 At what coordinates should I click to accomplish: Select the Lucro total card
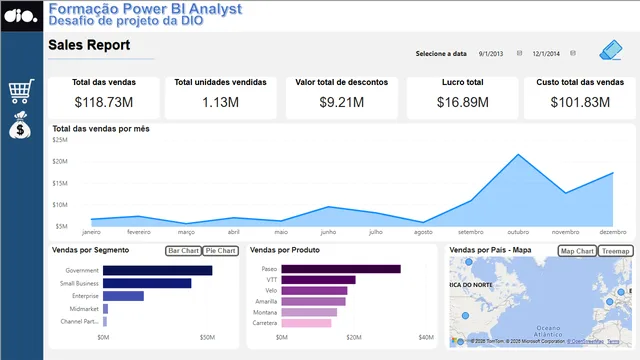462,98
